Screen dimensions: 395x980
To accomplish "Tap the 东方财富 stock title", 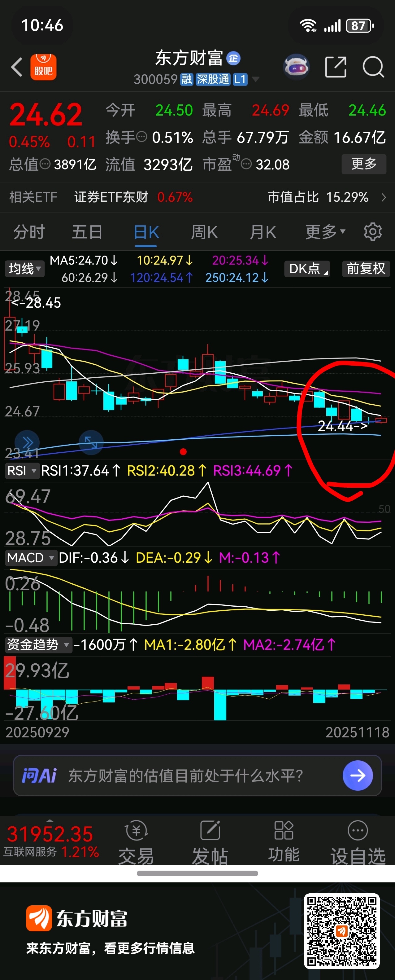I will pos(189,58).
